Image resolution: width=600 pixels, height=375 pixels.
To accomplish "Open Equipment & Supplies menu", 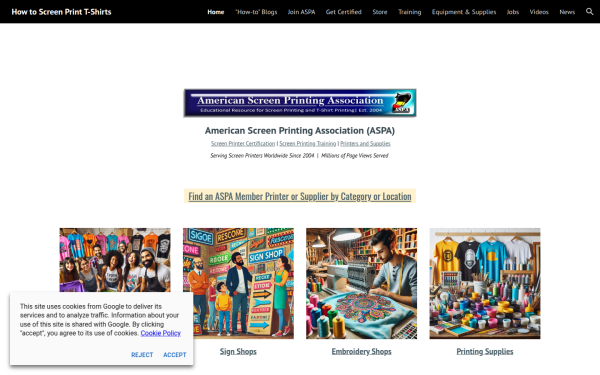I will pos(464,12).
